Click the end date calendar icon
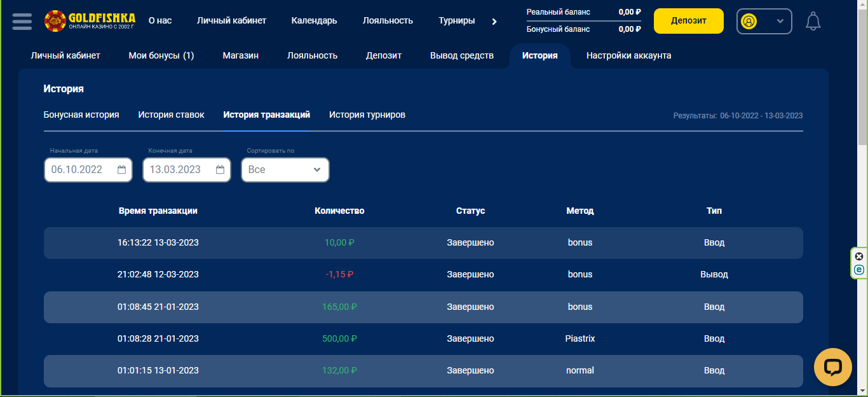The width and height of the screenshot is (868, 397). point(220,170)
